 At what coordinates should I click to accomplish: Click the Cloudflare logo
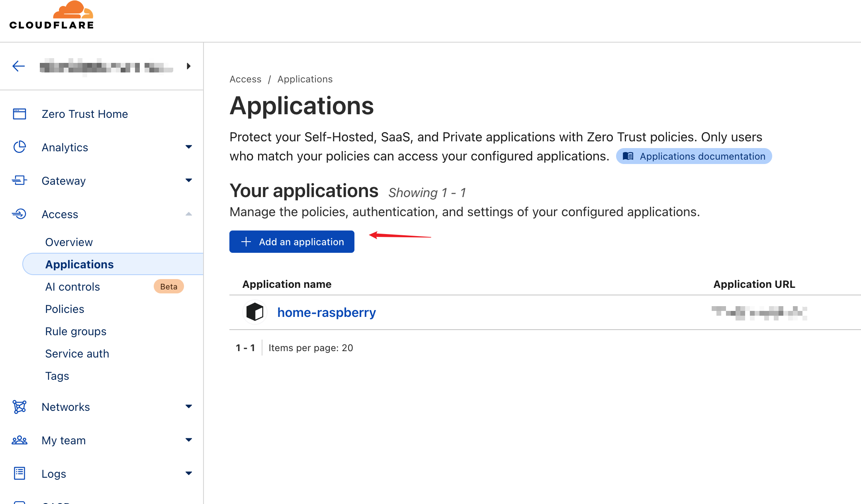click(x=52, y=15)
